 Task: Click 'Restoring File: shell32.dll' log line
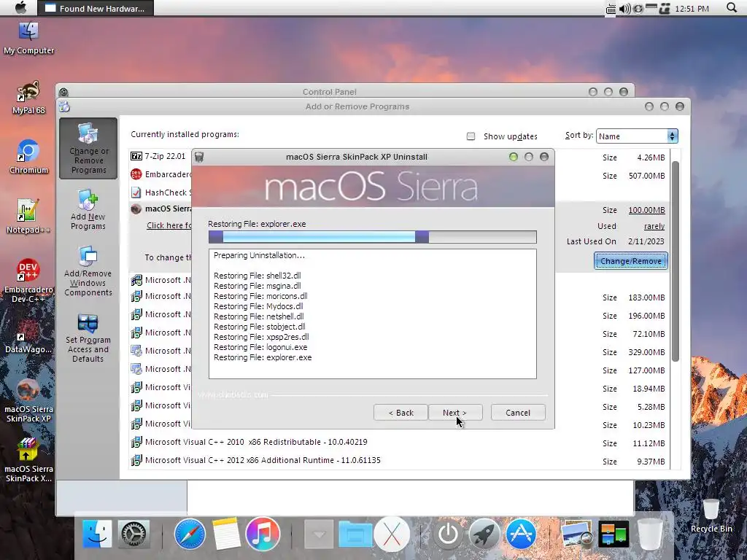258,276
